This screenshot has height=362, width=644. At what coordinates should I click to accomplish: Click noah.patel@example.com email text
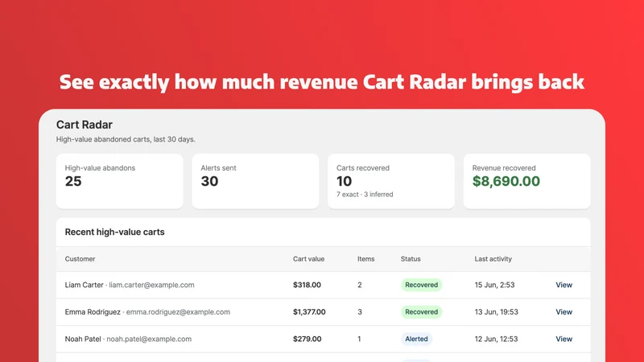tap(149, 339)
